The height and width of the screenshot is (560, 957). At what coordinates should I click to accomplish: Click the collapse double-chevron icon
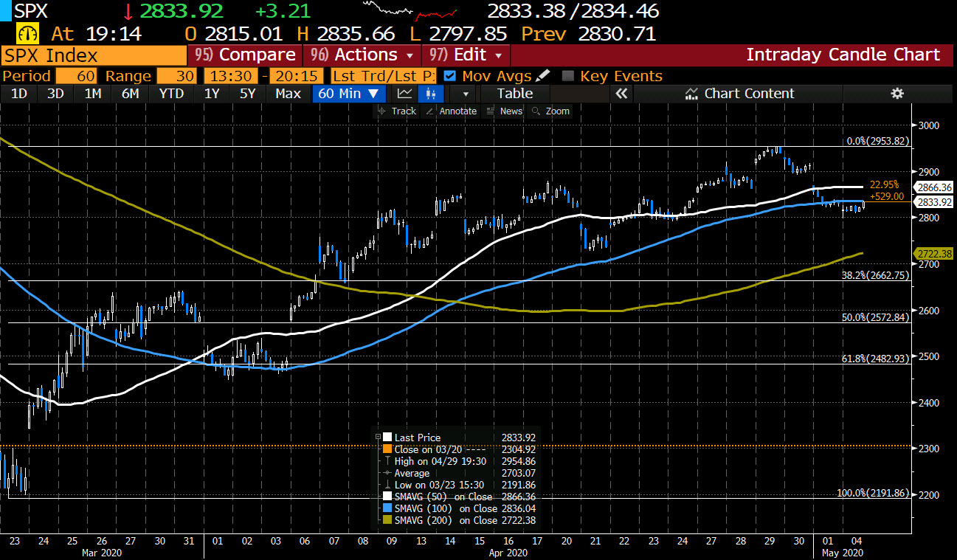click(621, 94)
